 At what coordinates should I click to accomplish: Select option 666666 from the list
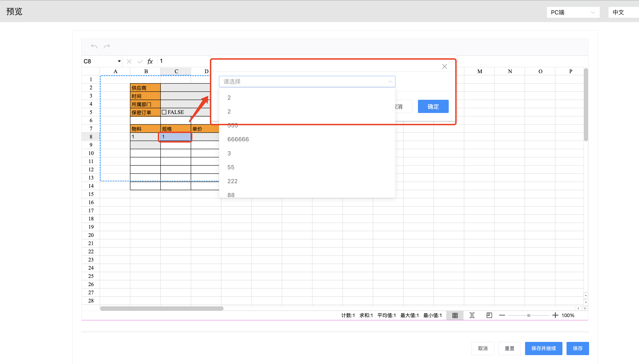238,139
